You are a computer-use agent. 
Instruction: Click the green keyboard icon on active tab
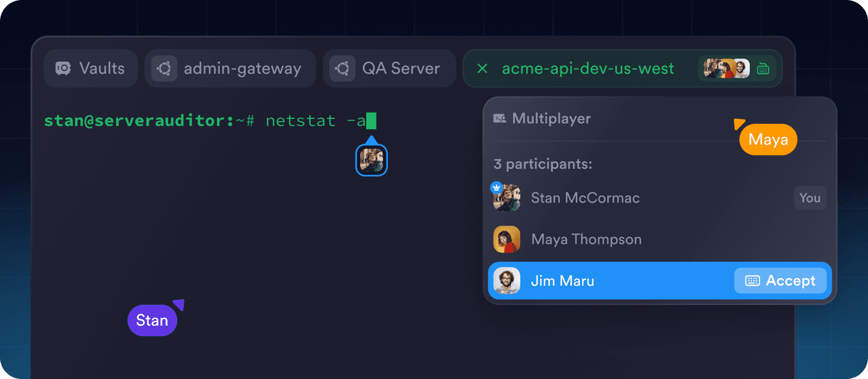(763, 68)
